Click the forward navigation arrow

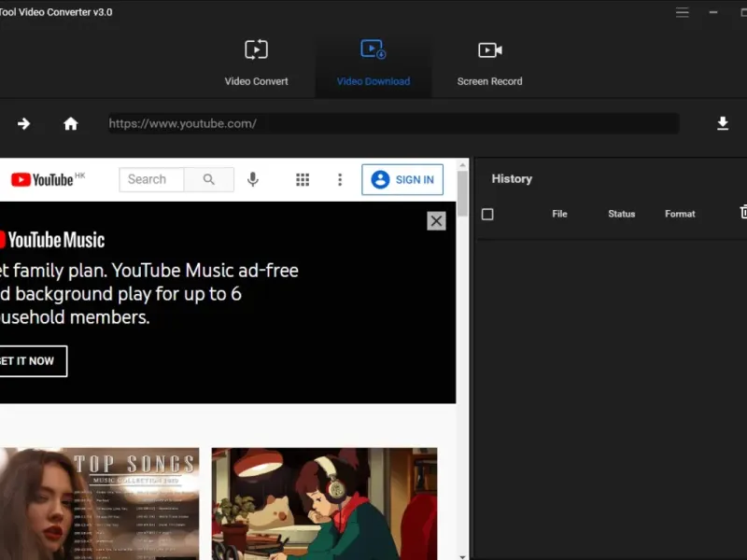pyautogui.click(x=23, y=124)
